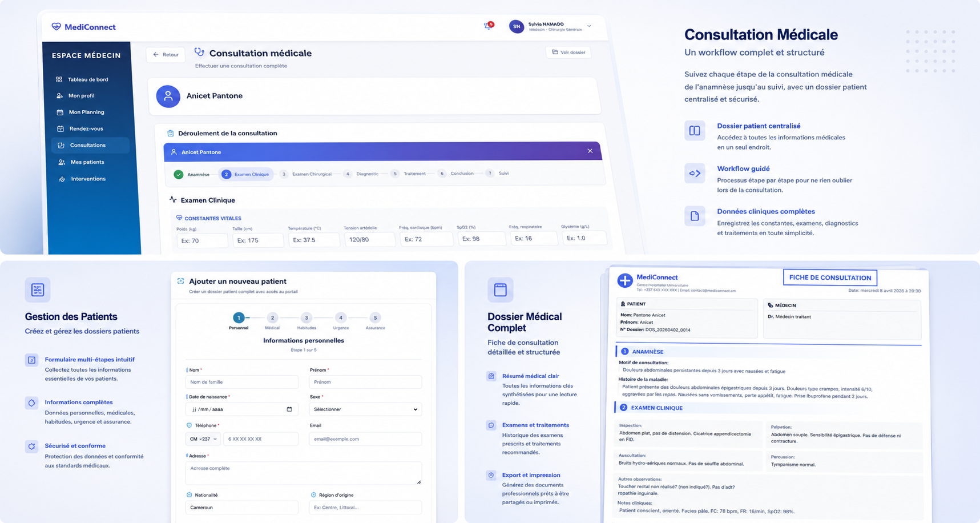Click the Nom de famille field

[x=242, y=382]
